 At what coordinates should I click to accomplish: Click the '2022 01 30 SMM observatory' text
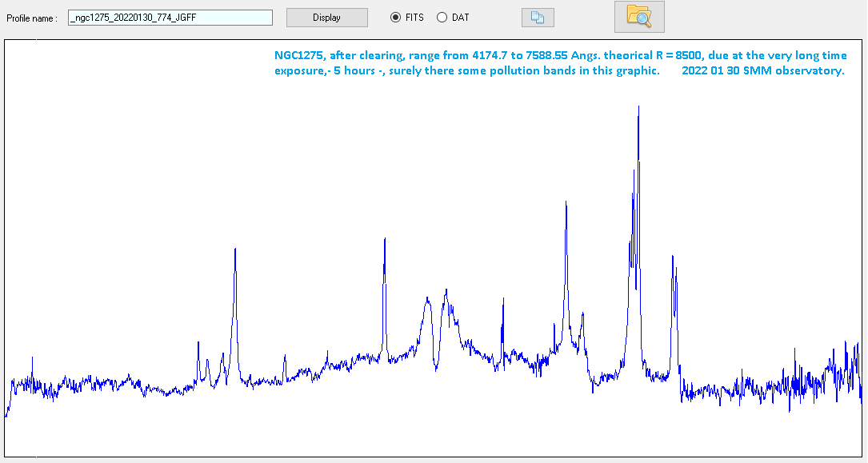point(762,71)
